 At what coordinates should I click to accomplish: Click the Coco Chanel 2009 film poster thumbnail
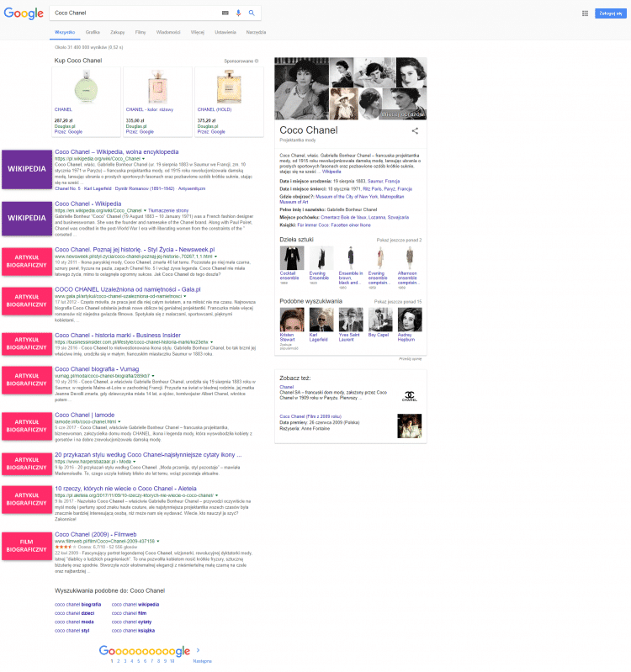tap(410, 426)
